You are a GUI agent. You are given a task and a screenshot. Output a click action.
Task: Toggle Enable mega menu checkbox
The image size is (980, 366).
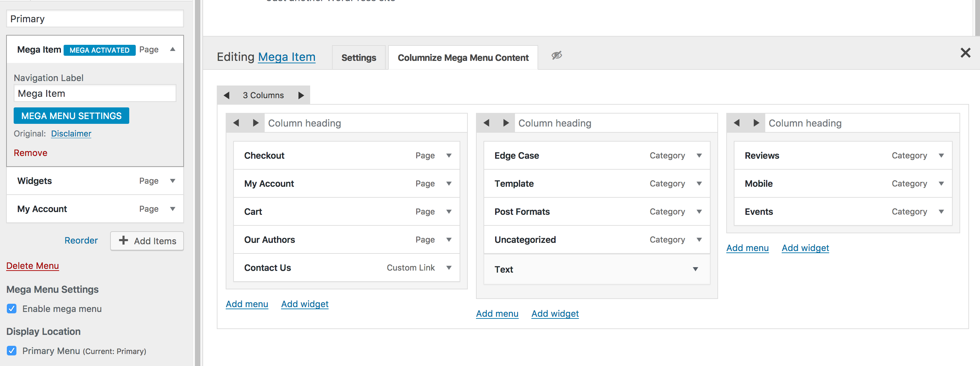pos(12,309)
